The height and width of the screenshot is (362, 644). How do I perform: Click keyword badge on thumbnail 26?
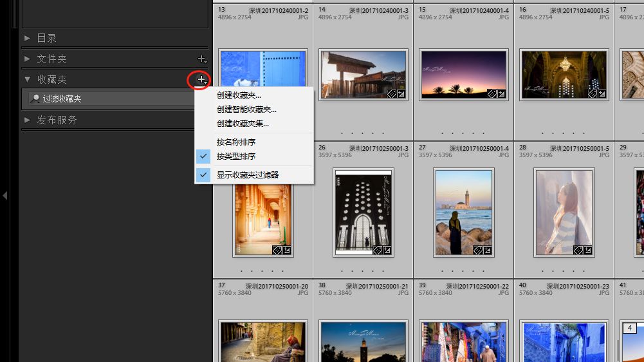point(377,250)
